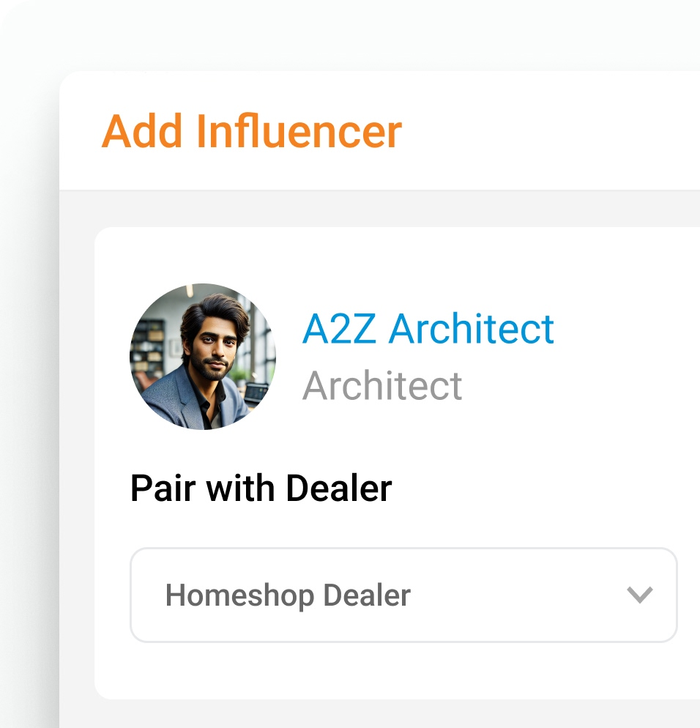Click the dropdown chevron arrow icon
Image resolution: width=700 pixels, height=728 pixels.
640,595
